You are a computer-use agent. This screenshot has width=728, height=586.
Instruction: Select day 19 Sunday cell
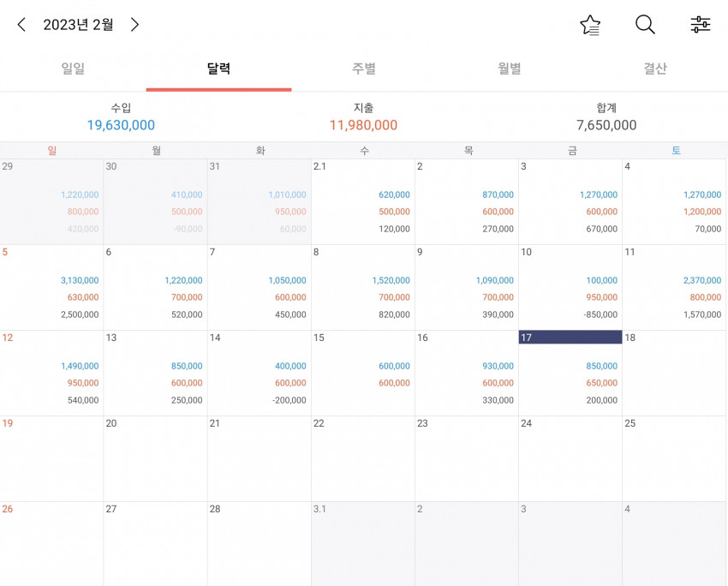coord(51,458)
